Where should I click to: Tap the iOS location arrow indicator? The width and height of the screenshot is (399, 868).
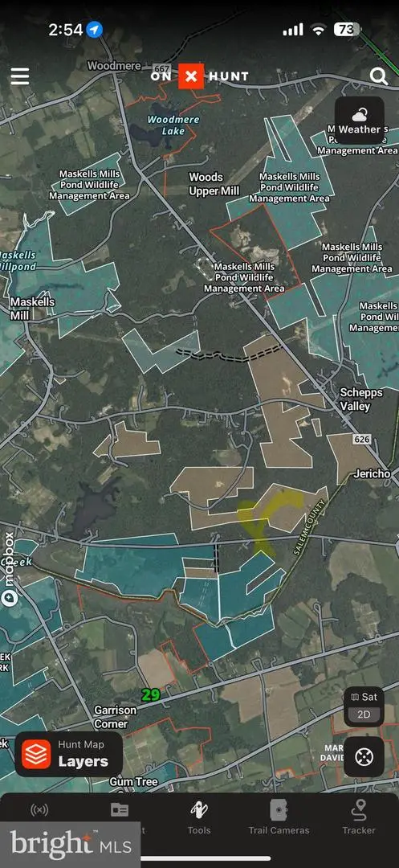point(95,30)
